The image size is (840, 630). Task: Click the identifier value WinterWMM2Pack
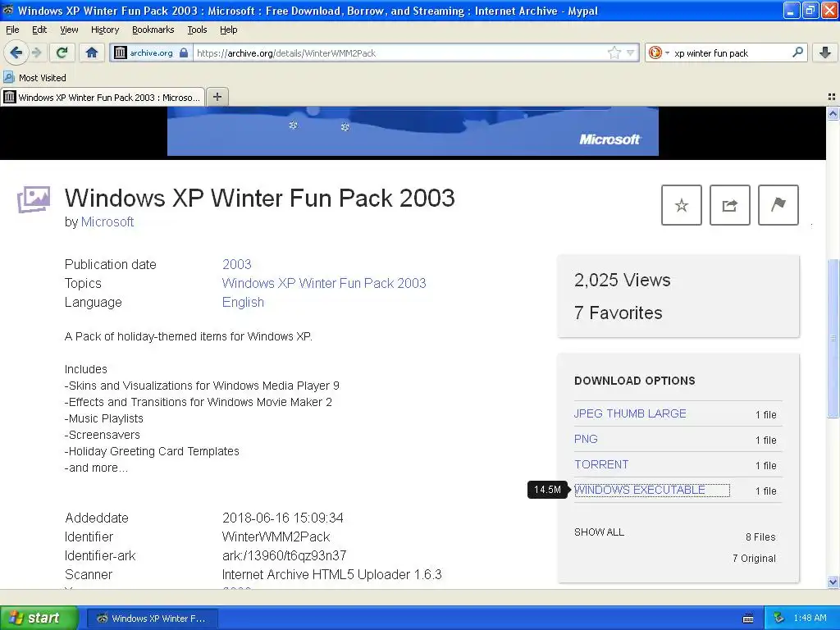pos(276,536)
